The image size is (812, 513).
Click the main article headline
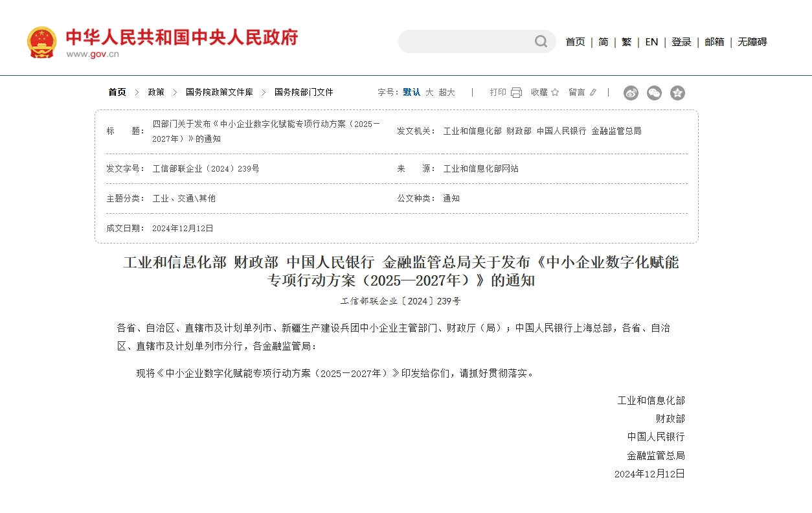point(401,272)
